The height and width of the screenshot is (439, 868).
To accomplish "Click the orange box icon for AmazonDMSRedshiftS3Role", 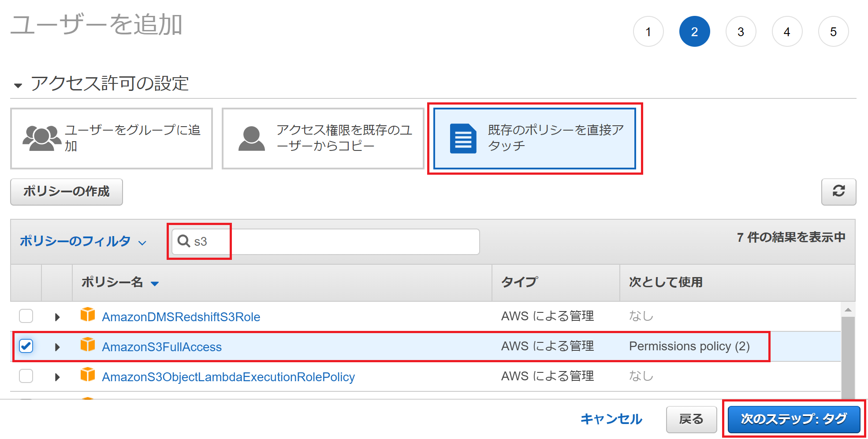I will pyautogui.click(x=88, y=315).
